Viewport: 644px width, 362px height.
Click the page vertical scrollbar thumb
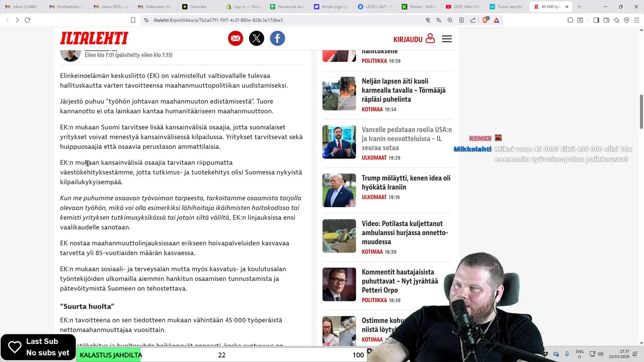click(x=641, y=111)
